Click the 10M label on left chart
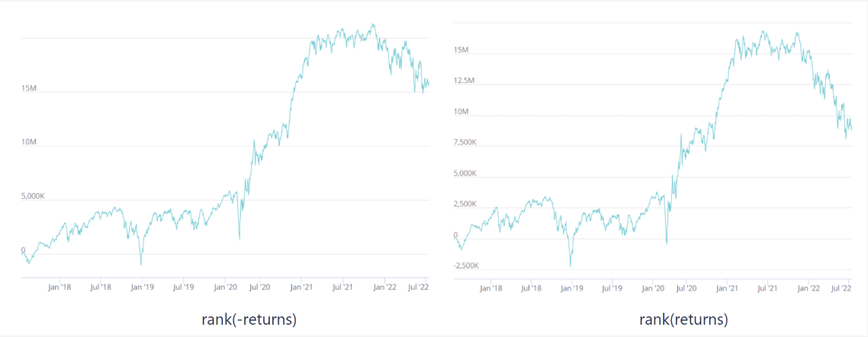 click(x=29, y=143)
